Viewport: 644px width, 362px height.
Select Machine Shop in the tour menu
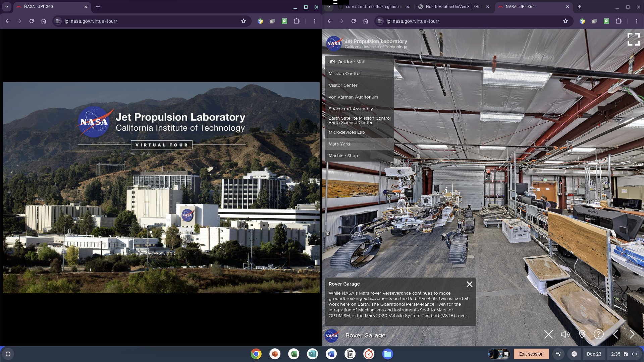tap(360, 156)
